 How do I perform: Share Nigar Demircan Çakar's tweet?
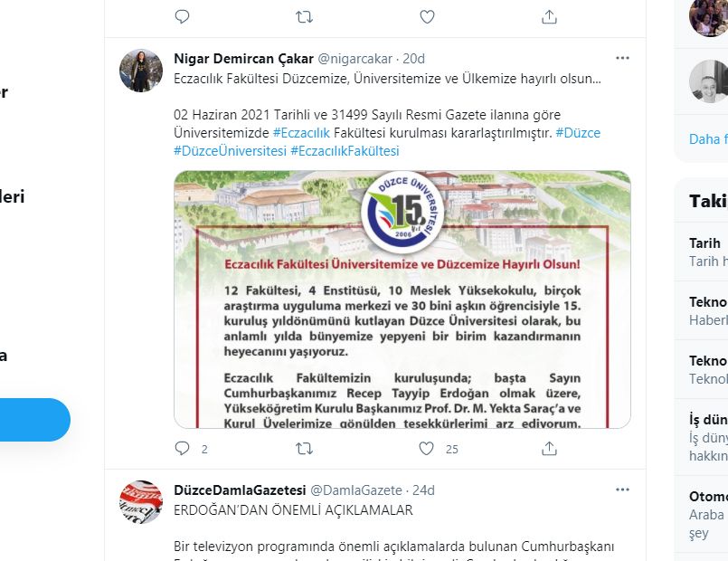(549, 448)
